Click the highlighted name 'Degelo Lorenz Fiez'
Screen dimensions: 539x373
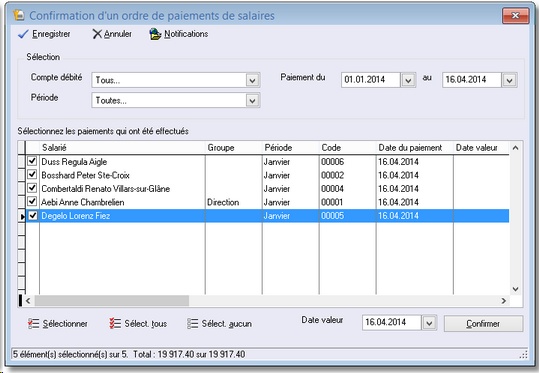pyautogui.click(x=76, y=216)
